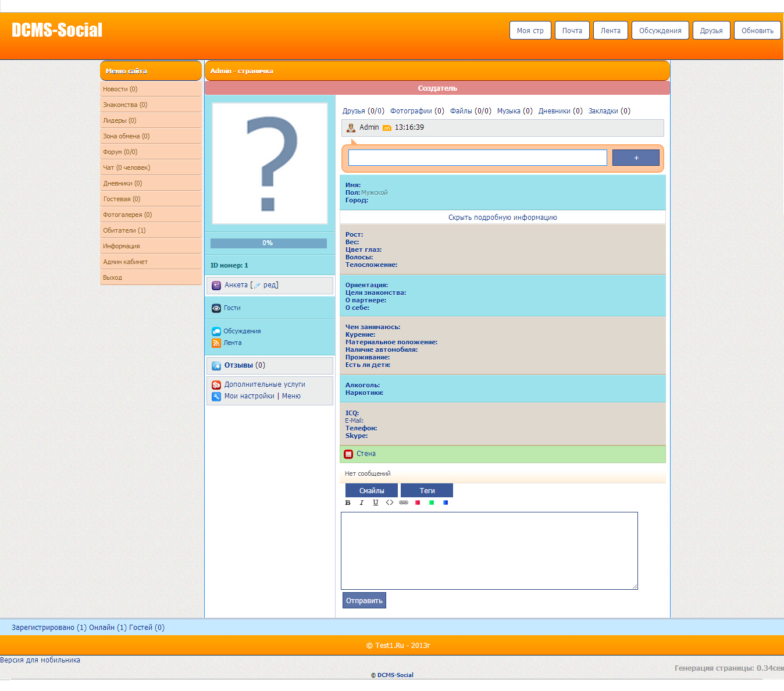This screenshot has width=784, height=691.
Task: Click the Обсуждения chat icon in profile panel
Action: (216, 332)
